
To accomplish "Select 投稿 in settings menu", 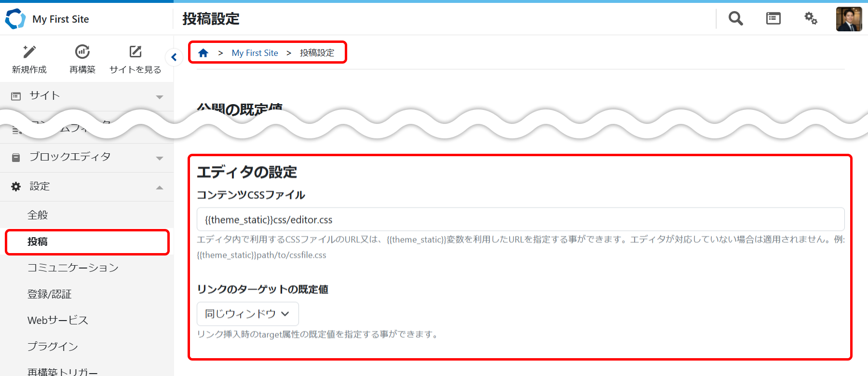I will (38, 242).
